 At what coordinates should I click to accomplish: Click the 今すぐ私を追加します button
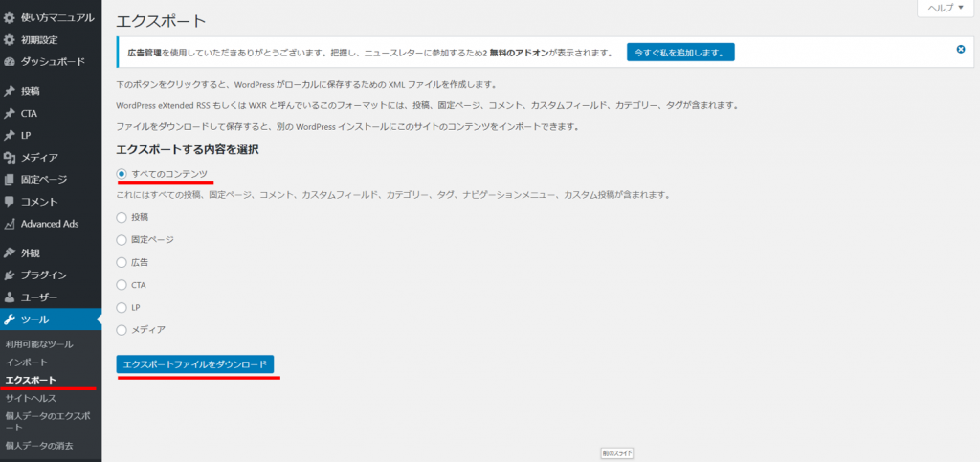680,52
